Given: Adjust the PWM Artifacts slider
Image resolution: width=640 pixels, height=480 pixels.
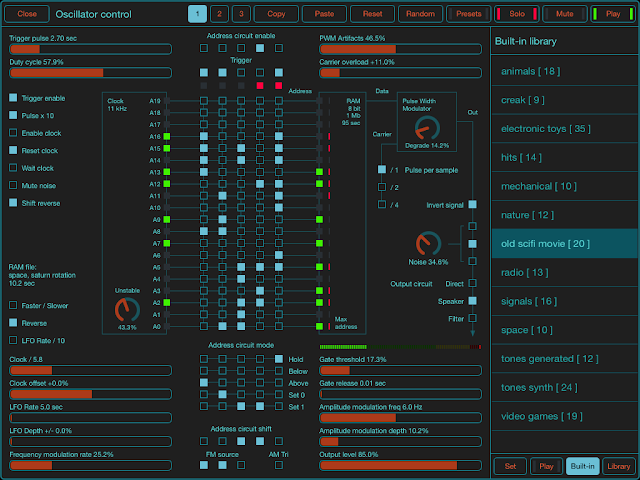Looking at the screenshot, I should coord(400,49).
